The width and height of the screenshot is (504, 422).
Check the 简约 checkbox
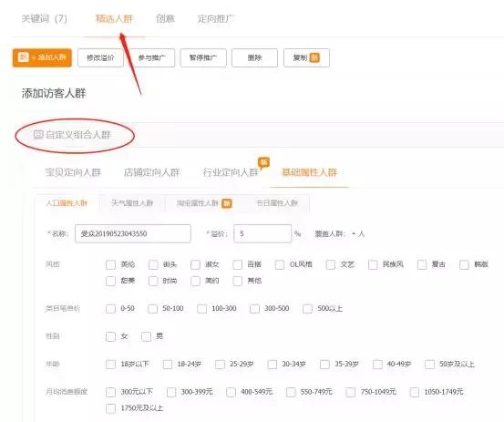coord(195,281)
